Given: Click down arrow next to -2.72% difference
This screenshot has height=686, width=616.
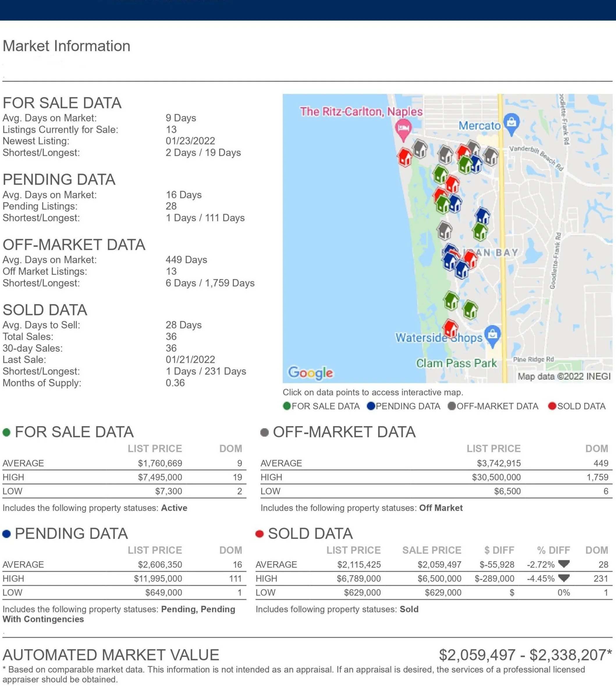Looking at the screenshot, I should tap(564, 564).
